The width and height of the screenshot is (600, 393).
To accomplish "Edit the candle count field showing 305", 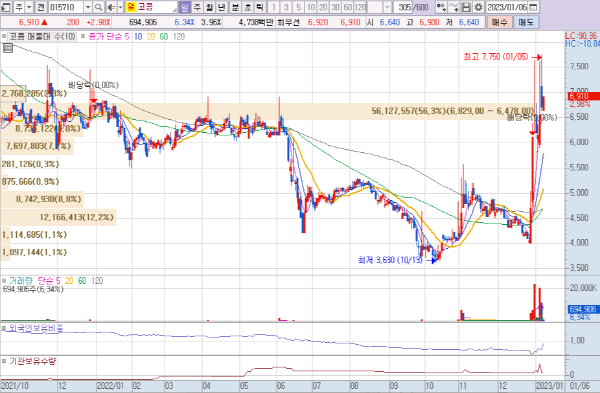I will coord(403,7).
